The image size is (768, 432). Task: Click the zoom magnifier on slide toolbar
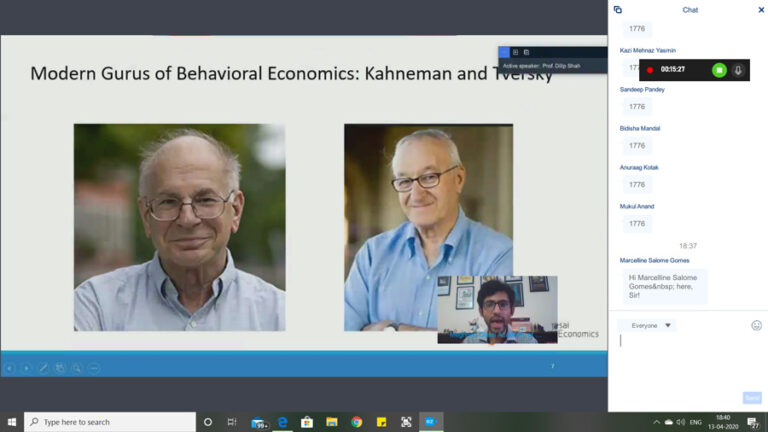tap(77, 368)
